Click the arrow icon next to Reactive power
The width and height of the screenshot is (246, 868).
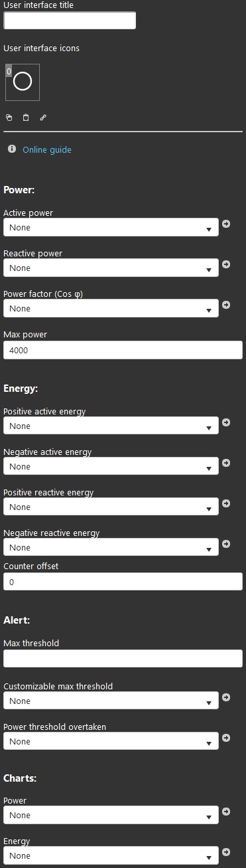(226, 264)
